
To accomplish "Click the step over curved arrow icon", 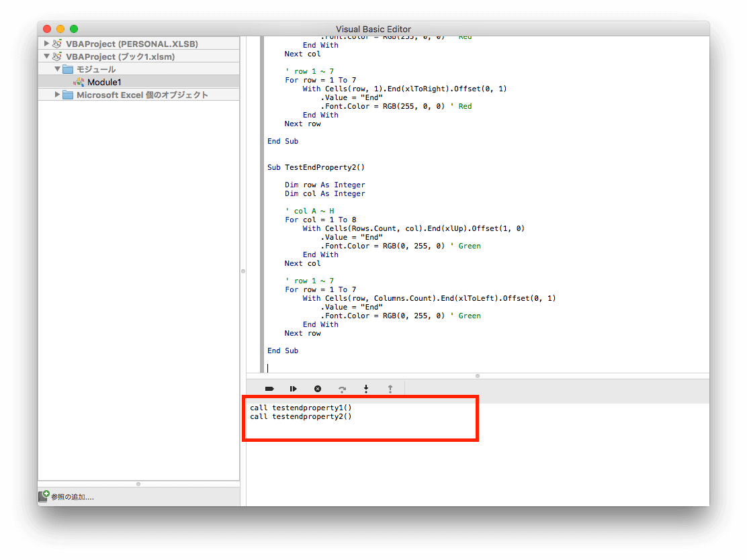I will [342, 389].
